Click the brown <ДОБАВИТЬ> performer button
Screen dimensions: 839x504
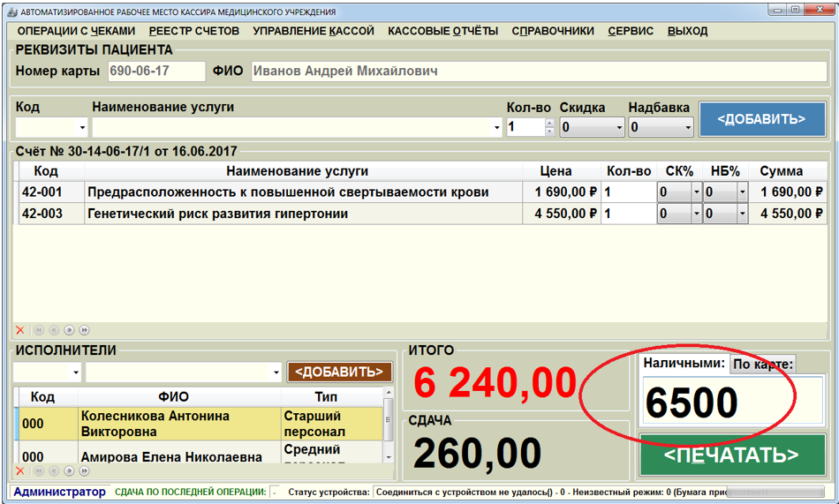coord(339,372)
